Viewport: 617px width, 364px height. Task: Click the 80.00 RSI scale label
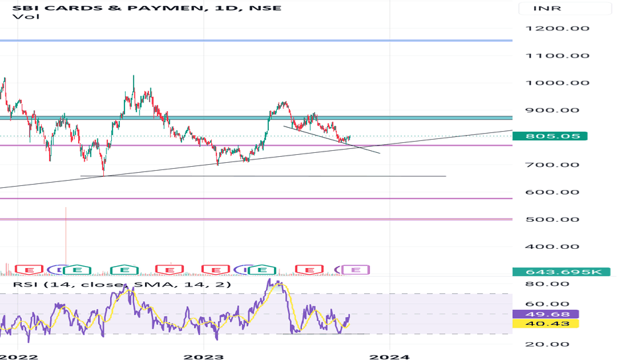click(547, 284)
